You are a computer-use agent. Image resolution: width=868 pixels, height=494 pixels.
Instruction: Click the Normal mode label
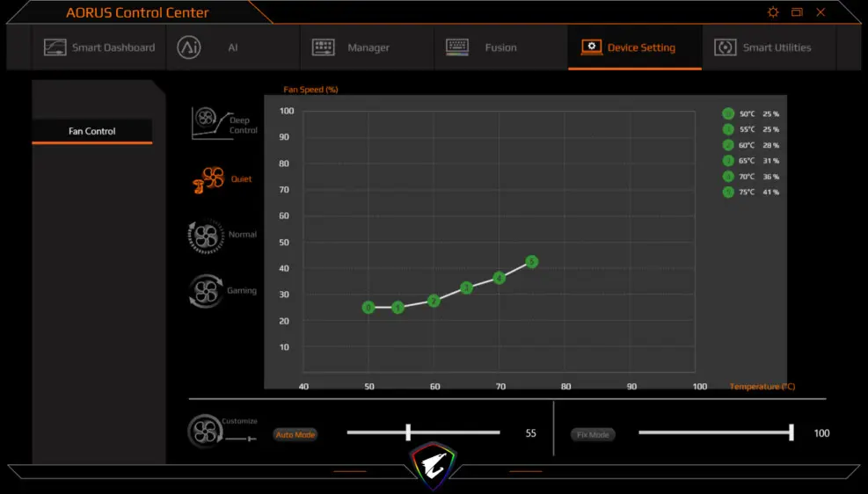243,235
